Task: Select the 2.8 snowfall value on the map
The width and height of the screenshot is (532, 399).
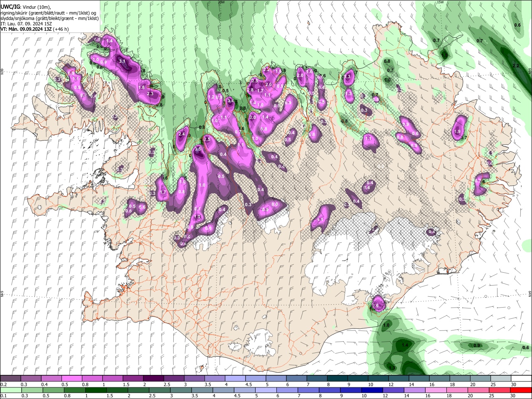Action: pyautogui.click(x=250, y=90)
